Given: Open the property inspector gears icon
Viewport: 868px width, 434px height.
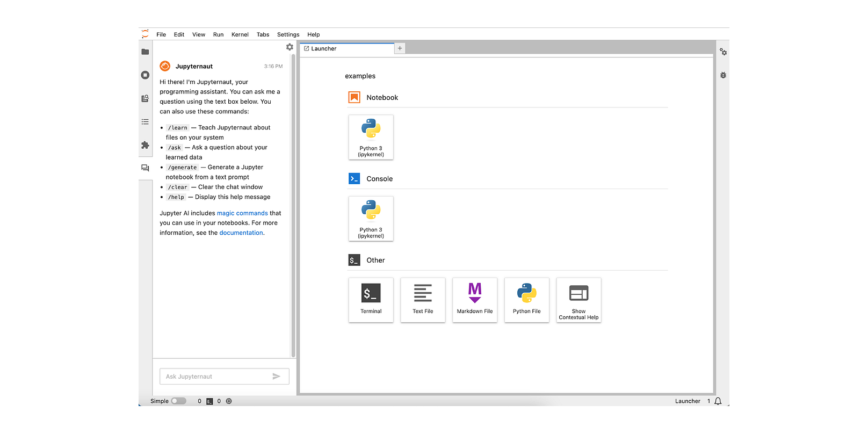Looking at the screenshot, I should click(x=724, y=52).
